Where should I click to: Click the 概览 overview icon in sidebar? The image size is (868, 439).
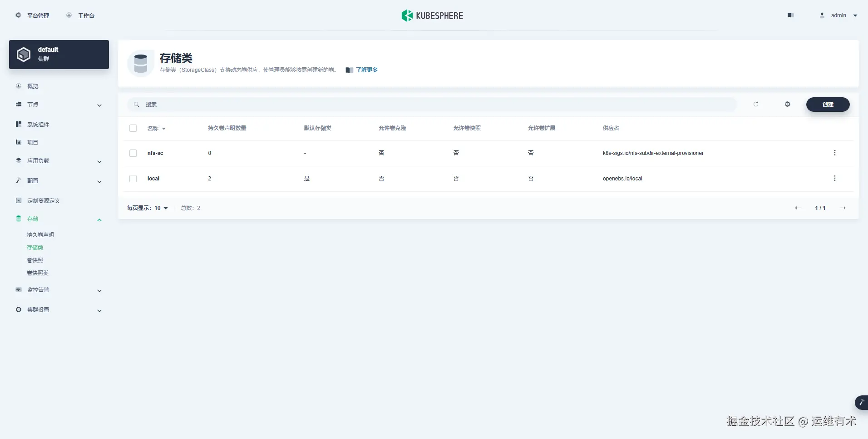(x=19, y=86)
